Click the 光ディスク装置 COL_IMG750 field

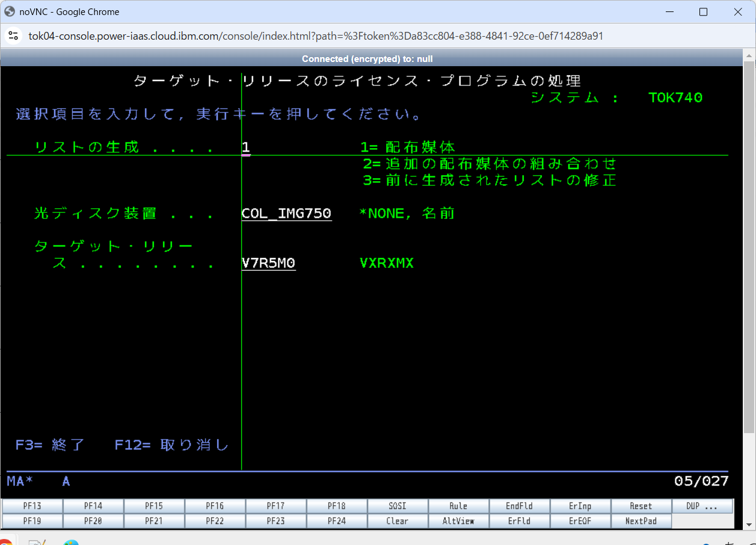tap(286, 214)
